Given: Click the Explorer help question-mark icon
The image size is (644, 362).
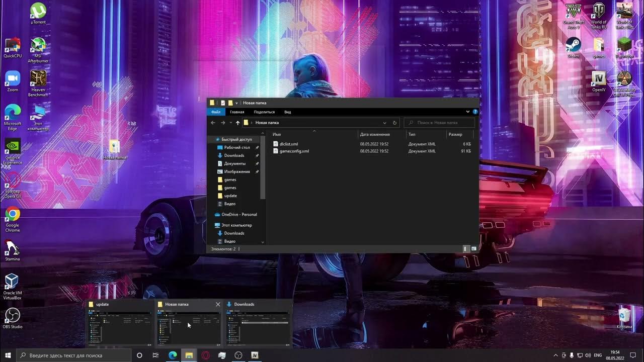Looking at the screenshot, I should 475,112.
